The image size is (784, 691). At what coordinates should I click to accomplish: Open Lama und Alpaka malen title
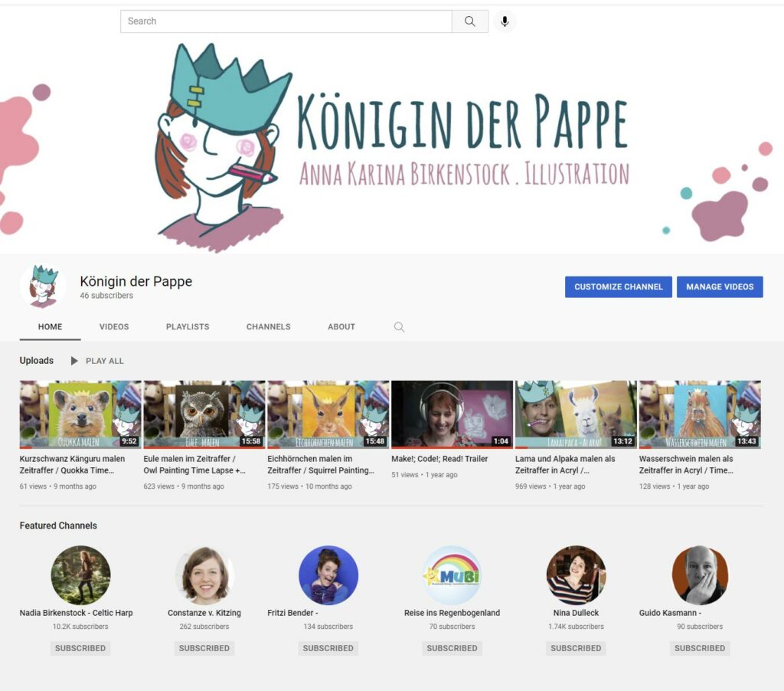point(566,464)
